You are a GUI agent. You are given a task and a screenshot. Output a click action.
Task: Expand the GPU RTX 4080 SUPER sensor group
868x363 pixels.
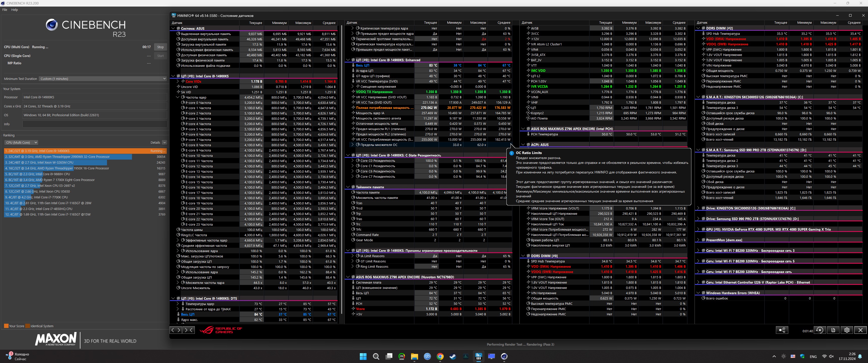[698, 229]
